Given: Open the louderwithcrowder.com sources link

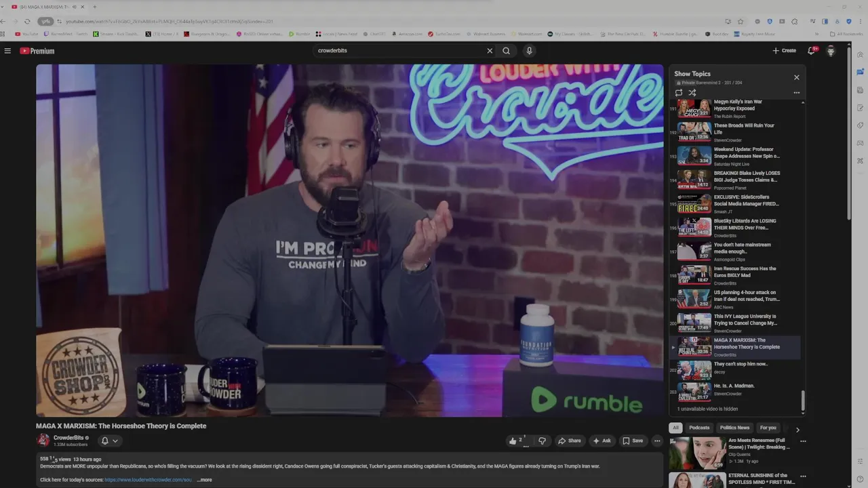Looking at the screenshot, I should pos(149,480).
